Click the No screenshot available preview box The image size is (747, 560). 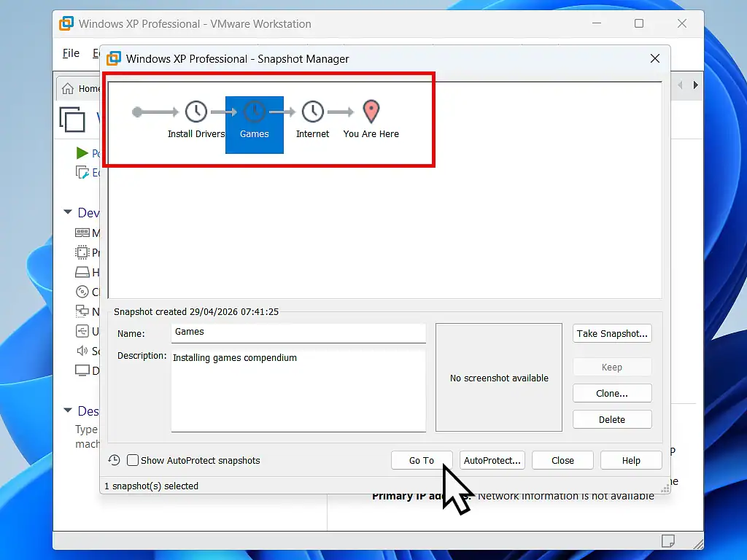point(499,378)
